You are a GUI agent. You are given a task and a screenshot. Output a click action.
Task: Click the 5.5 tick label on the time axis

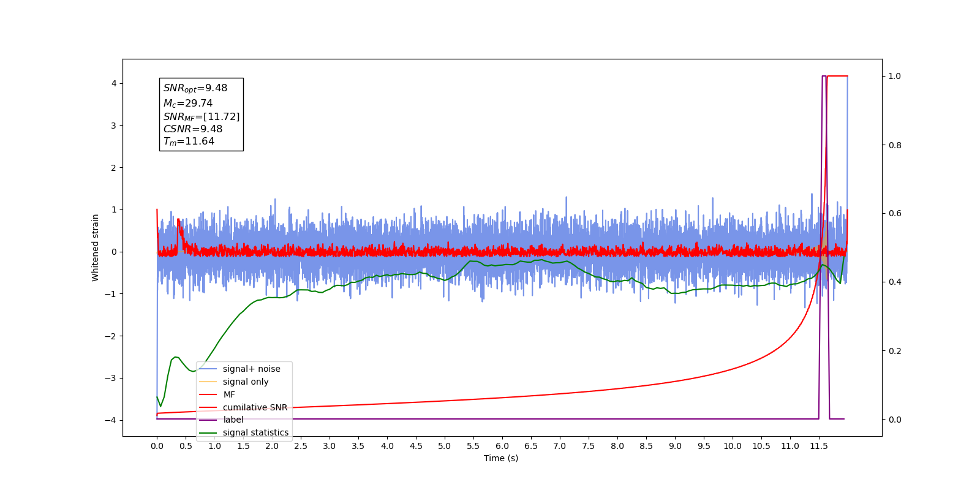[473, 446]
